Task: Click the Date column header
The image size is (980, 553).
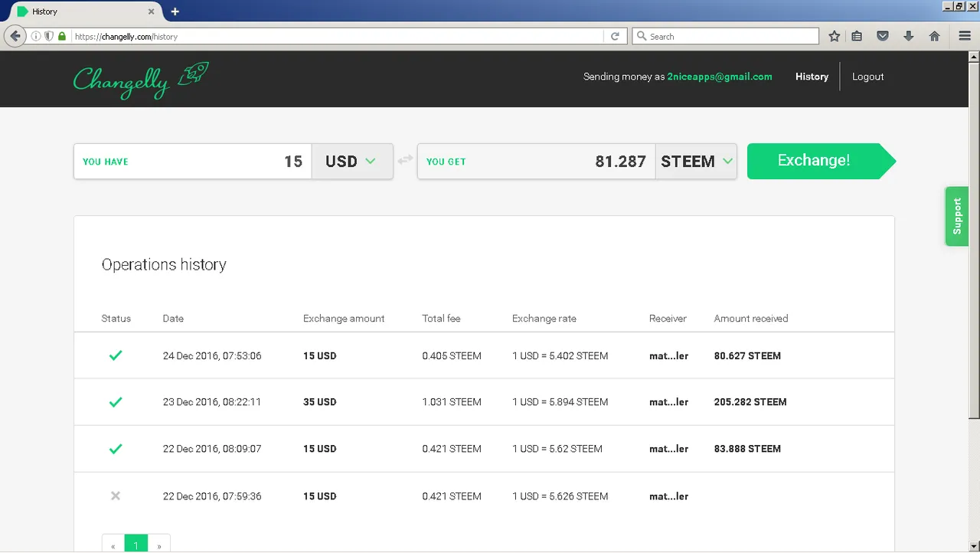Action: [173, 319]
